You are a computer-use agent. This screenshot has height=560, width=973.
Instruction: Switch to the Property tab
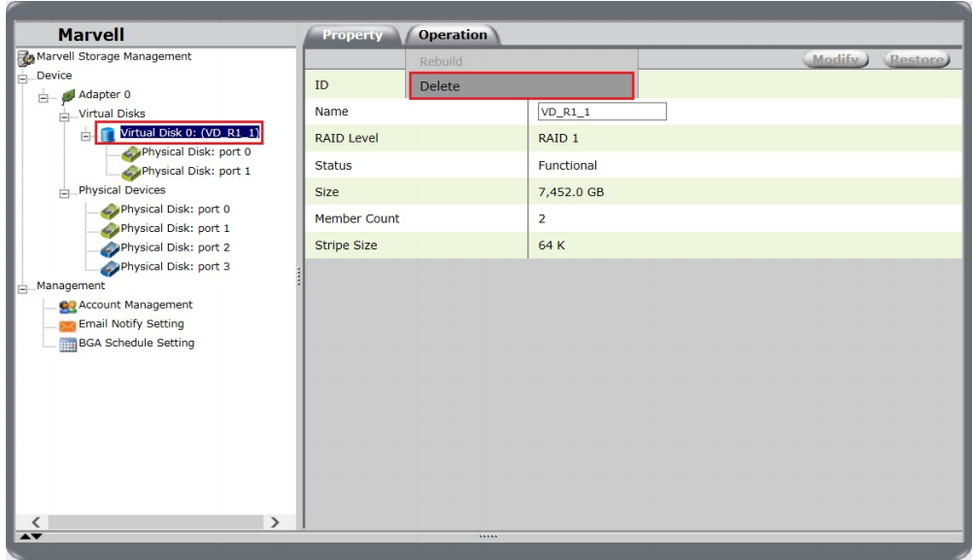352,35
